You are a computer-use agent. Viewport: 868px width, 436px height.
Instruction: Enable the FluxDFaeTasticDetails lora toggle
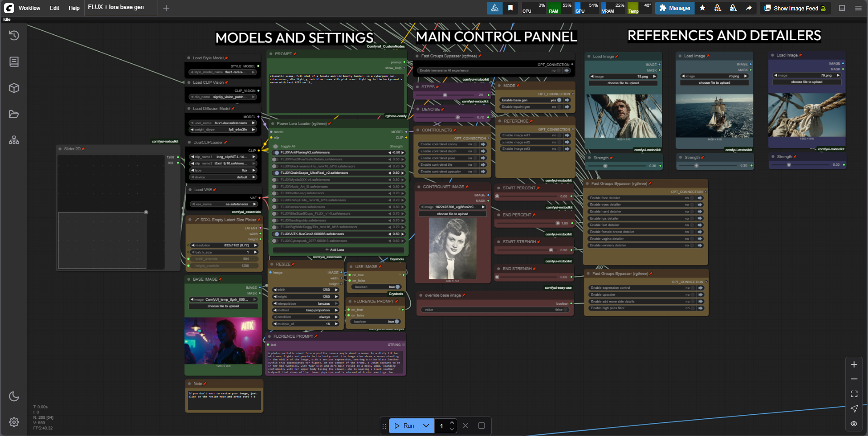276,159
